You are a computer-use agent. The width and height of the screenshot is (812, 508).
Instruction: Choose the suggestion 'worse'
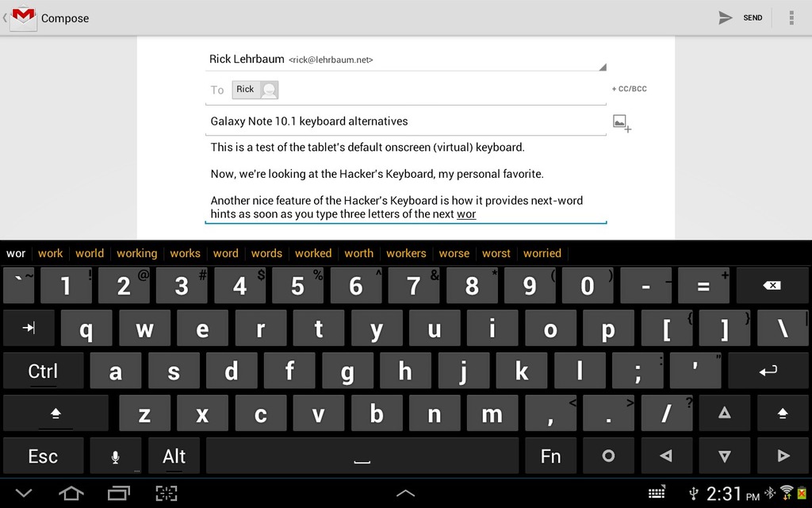coord(454,253)
